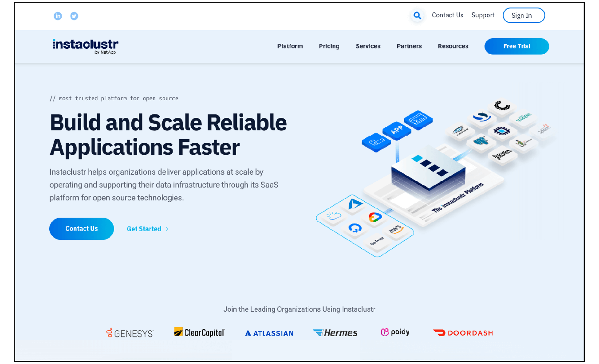Screen dimensions: 599x364
Task: Click the Azure tile in the illustration
Action: [x=355, y=204]
